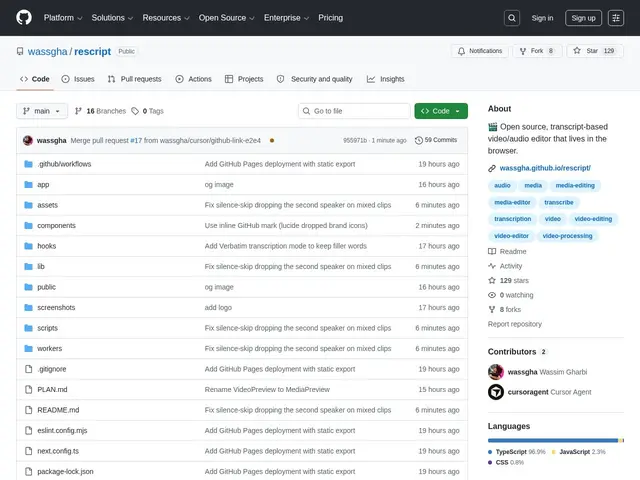
Task: Open the Pull requests tab
Action: [x=135, y=79]
